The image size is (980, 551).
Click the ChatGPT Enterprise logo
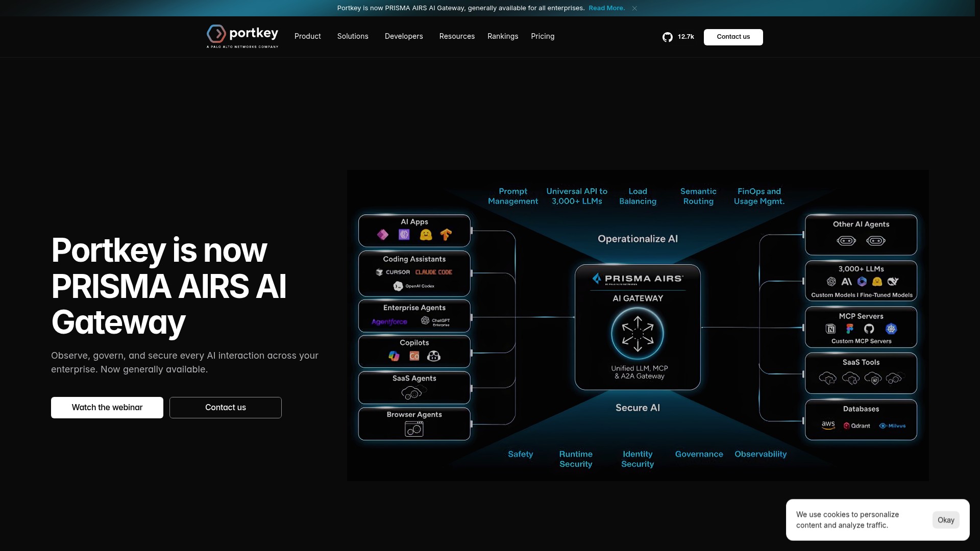pyautogui.click(x=435, y=321)
